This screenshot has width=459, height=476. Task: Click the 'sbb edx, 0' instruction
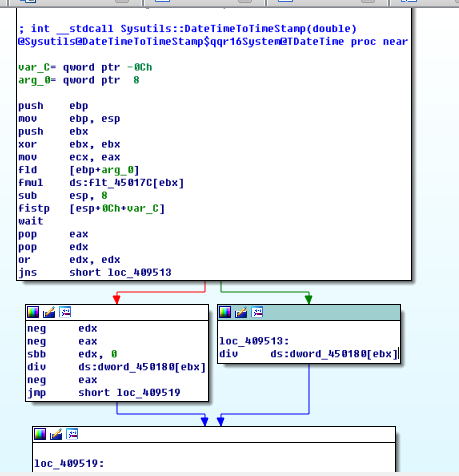(72, 354)
